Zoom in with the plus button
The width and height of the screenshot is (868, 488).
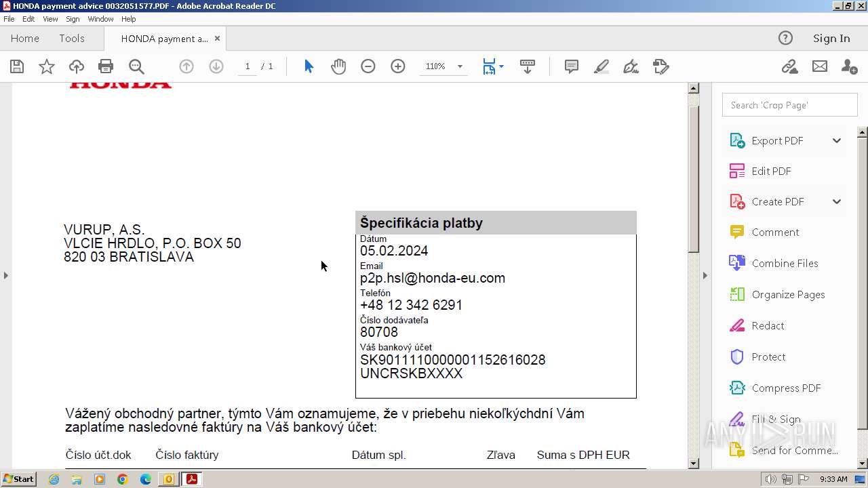pyautogui.click(x=398, y=66)
